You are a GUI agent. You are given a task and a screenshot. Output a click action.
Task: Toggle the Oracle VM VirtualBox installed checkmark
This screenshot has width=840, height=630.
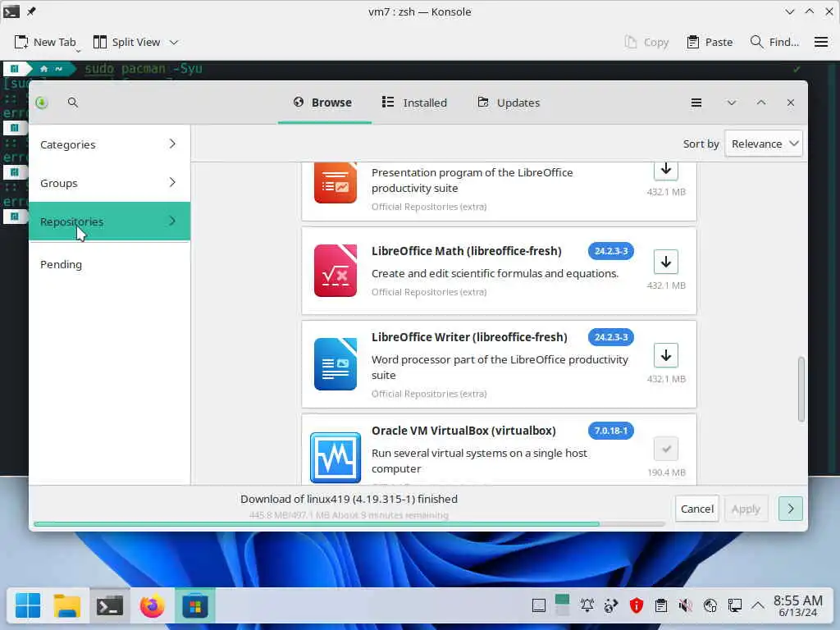pyautogui.click(x=666, y=449)
